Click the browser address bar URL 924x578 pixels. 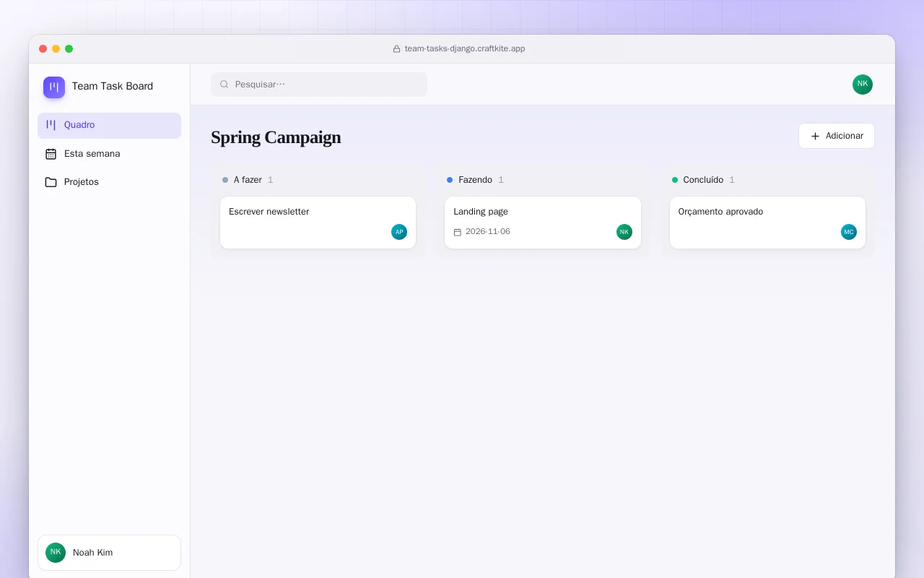[x=465, y=48]
